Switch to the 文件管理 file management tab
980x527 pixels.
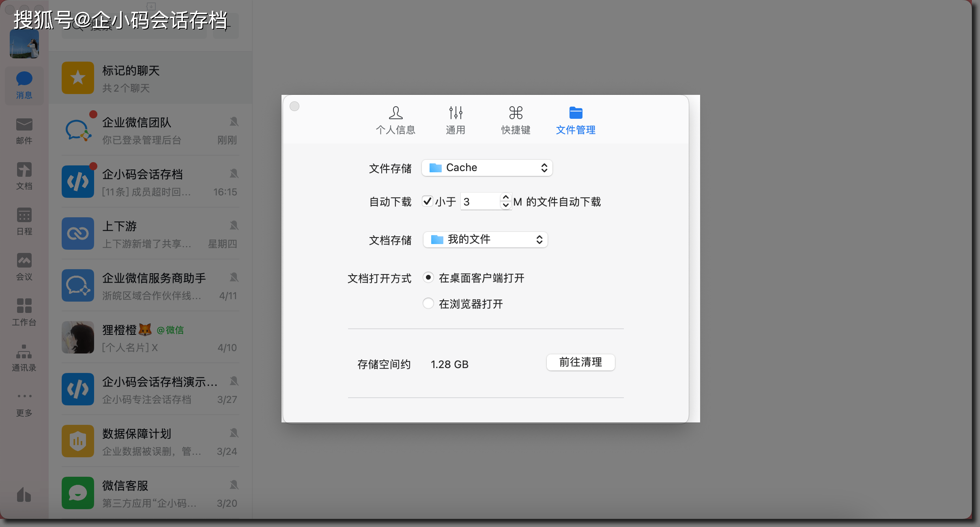coord(576,120)
